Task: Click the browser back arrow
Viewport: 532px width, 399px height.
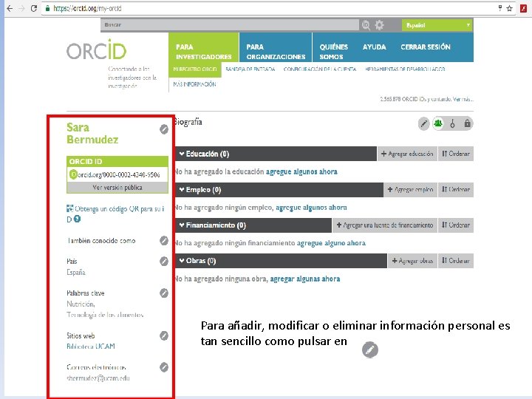Action: [10, 8]
